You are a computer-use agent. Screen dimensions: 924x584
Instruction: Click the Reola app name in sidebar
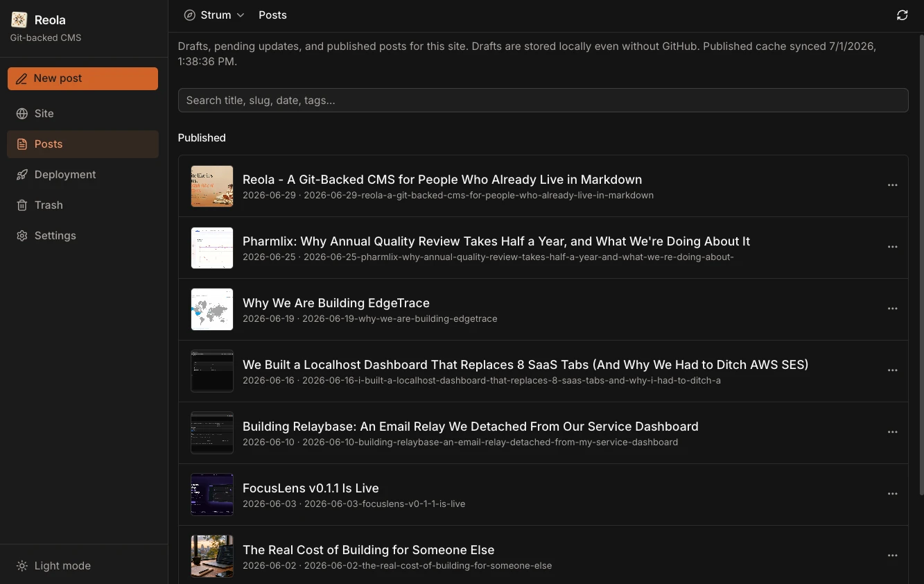pyautogui.click(x=50, y=20)
